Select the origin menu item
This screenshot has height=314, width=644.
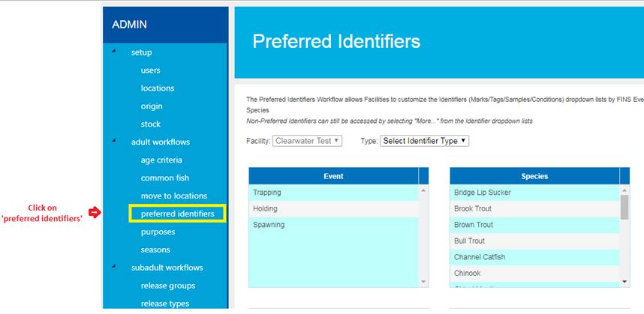coord(151,106)
